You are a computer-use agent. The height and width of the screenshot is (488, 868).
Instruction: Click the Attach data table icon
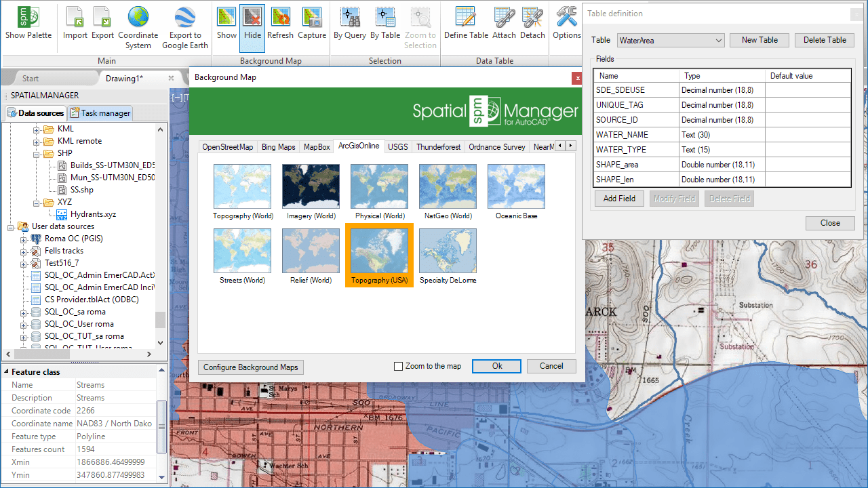tap(504, 24)
